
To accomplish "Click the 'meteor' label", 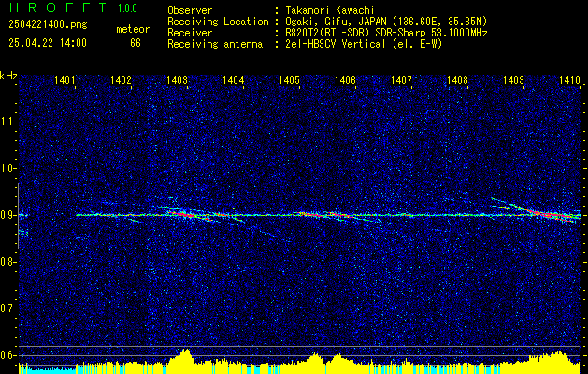I will [133, 29].
